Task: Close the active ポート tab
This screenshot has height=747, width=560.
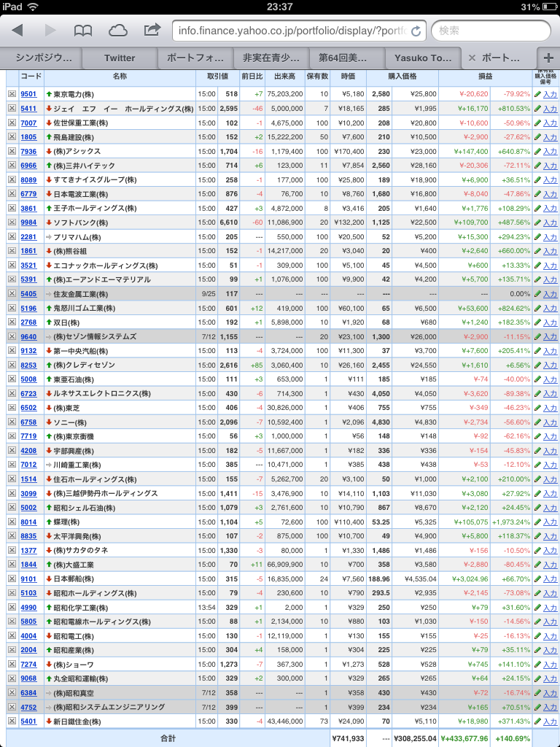Action: click(472, 58)
